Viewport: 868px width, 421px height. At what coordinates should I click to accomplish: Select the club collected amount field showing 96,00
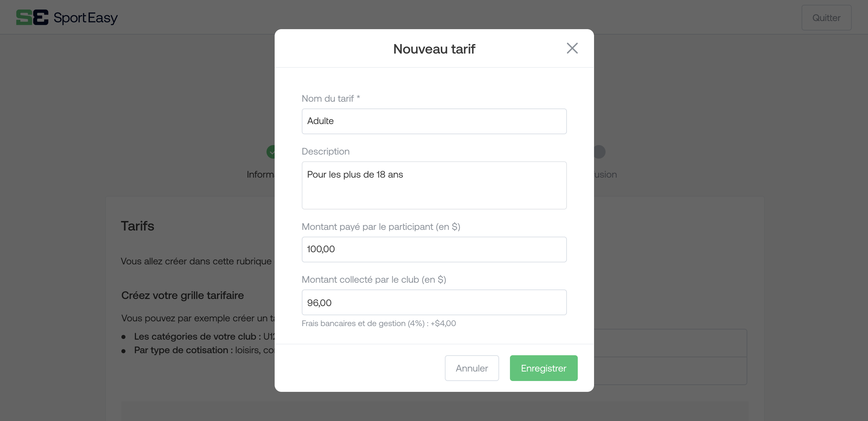pos(434,302)
